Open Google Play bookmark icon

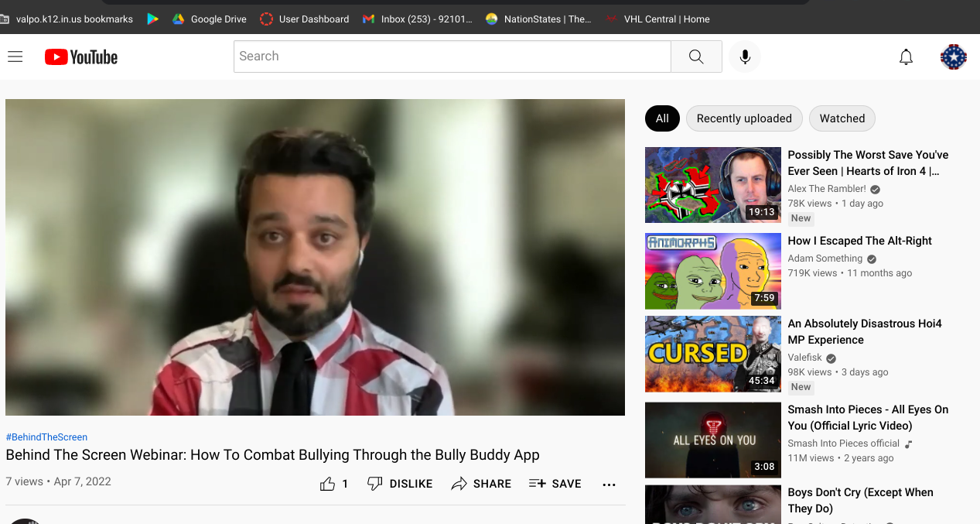pyautogui.click(x=153, y=19)
